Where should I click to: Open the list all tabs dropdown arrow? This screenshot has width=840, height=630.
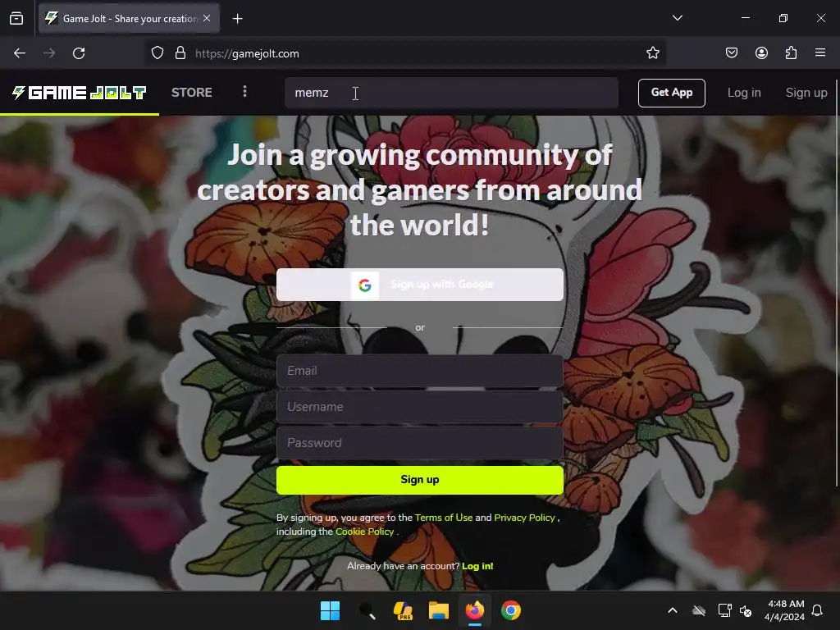pos(677,18)
